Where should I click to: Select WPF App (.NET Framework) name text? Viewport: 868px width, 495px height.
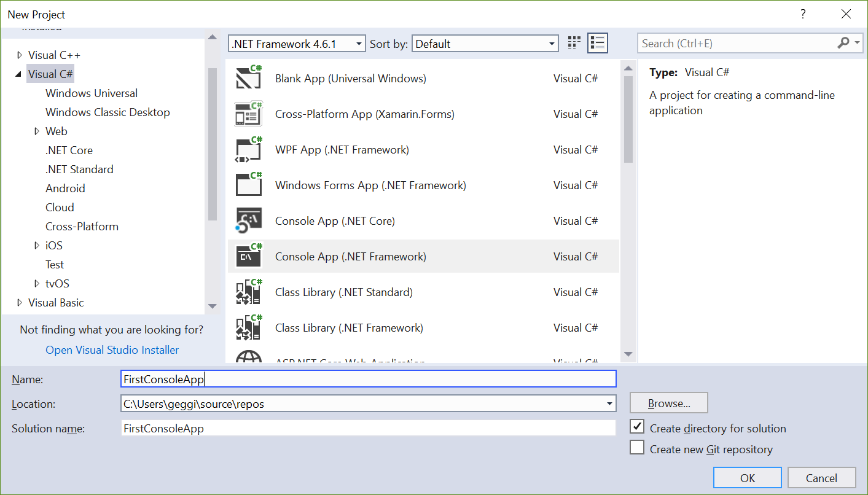pyautogui.click(x=342, y=150)
